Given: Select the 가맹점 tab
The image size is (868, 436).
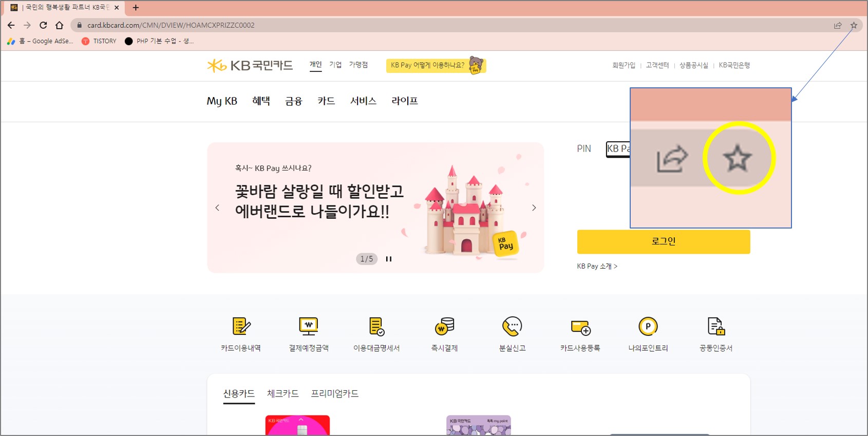Looking at the screenshot, I should click(358, 65).
